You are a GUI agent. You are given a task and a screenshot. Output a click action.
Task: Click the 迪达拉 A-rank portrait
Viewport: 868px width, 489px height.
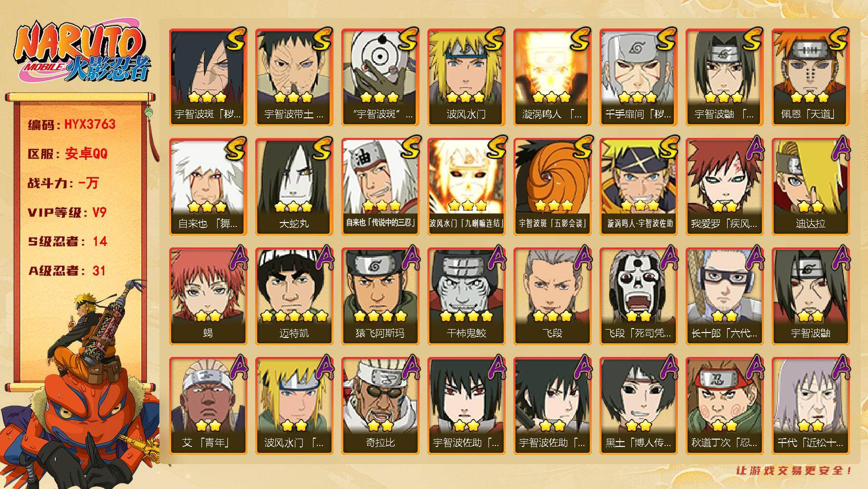tap(810, 187)
